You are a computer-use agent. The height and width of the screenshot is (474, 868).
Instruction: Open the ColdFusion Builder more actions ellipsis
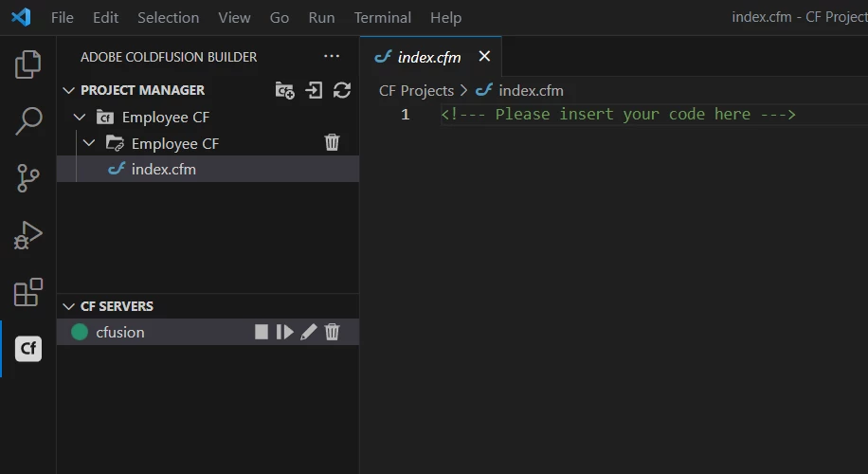point(332,57)
